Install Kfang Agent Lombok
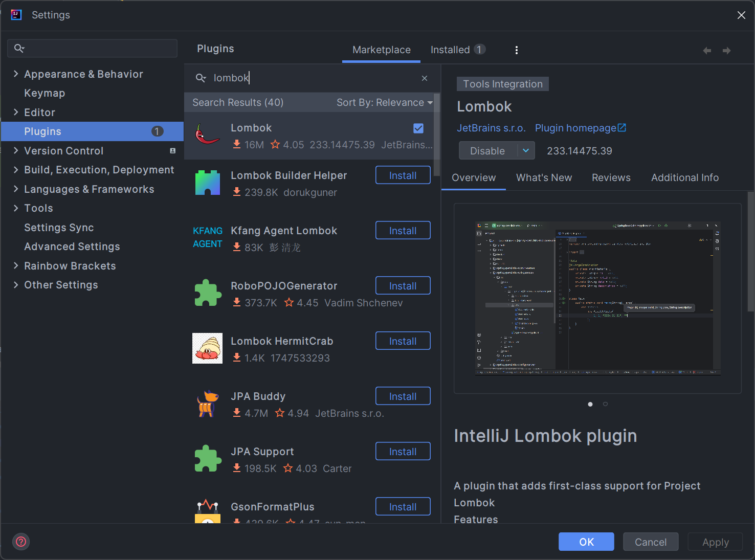Screen dimensions: 755x560 403,231
